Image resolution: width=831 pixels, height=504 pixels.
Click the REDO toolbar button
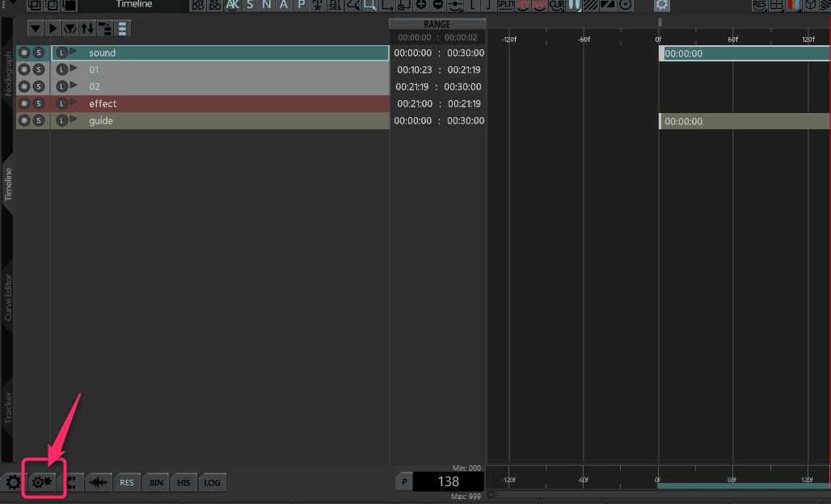coord(215,6)
